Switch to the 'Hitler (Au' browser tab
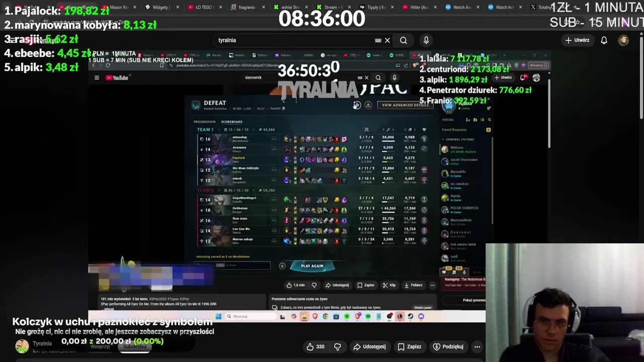The width and height of the screenshot is (644, 362). [419, 7]
